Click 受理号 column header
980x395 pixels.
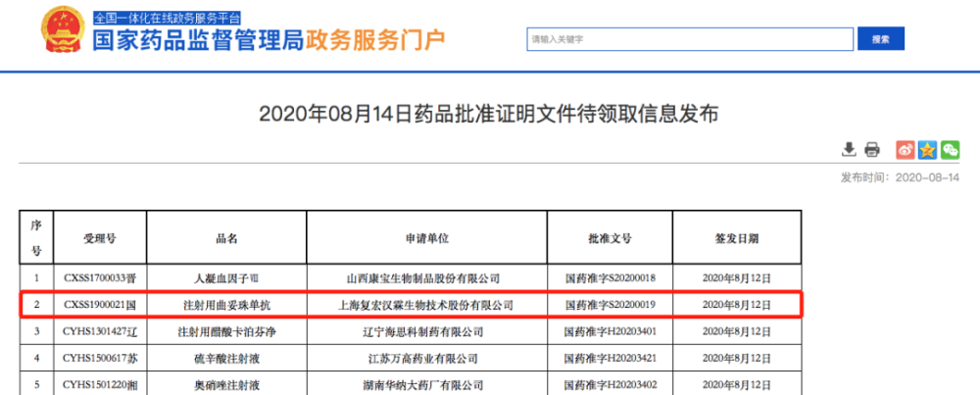(100, 238)
